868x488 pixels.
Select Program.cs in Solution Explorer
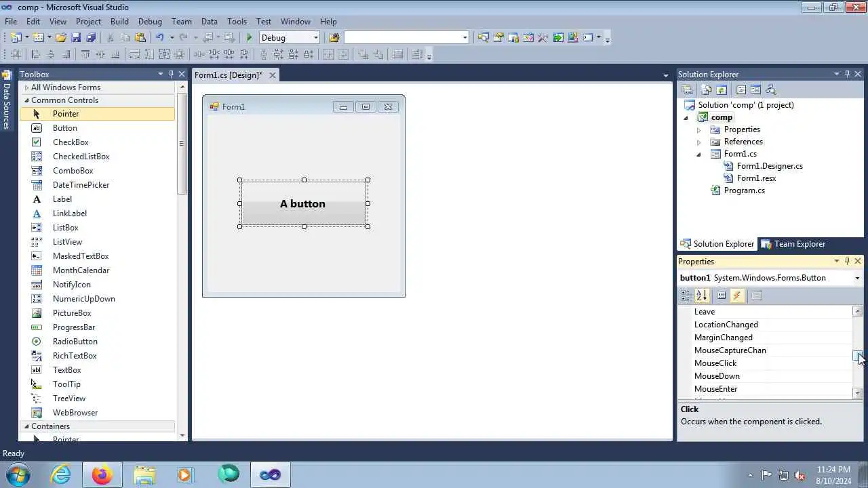pyautogui.click(x=744, y=190)
